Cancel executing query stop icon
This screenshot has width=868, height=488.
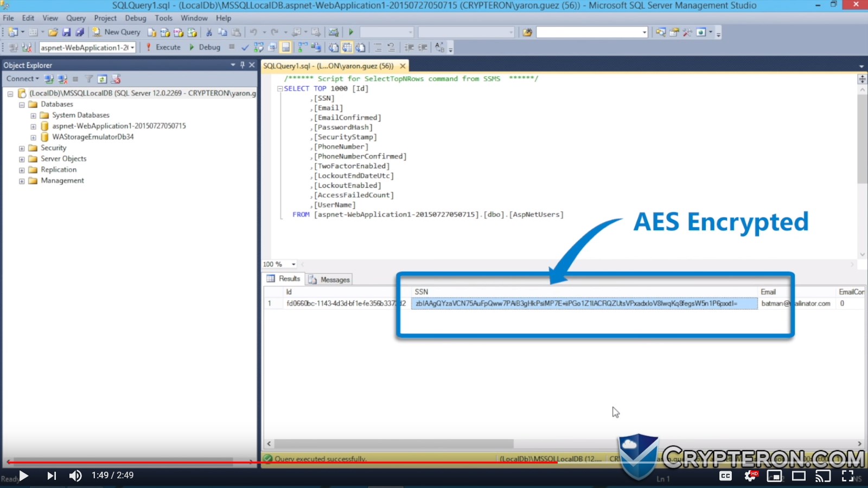pyautogui.click(x=232, y=47)
